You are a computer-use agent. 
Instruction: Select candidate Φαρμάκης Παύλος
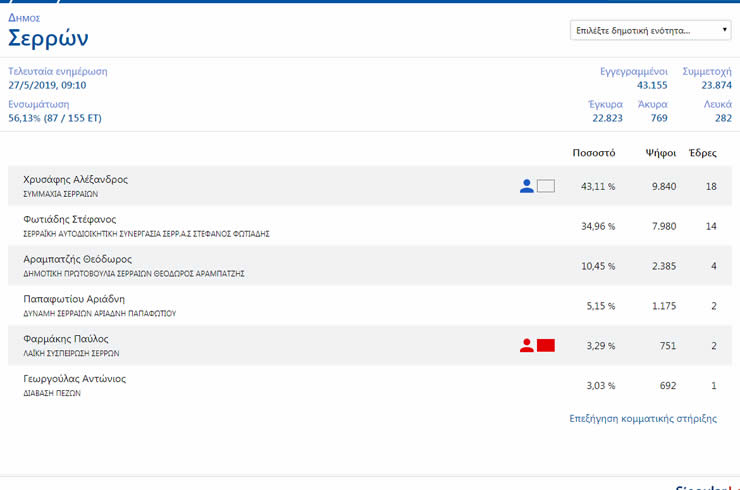[65, 339]
